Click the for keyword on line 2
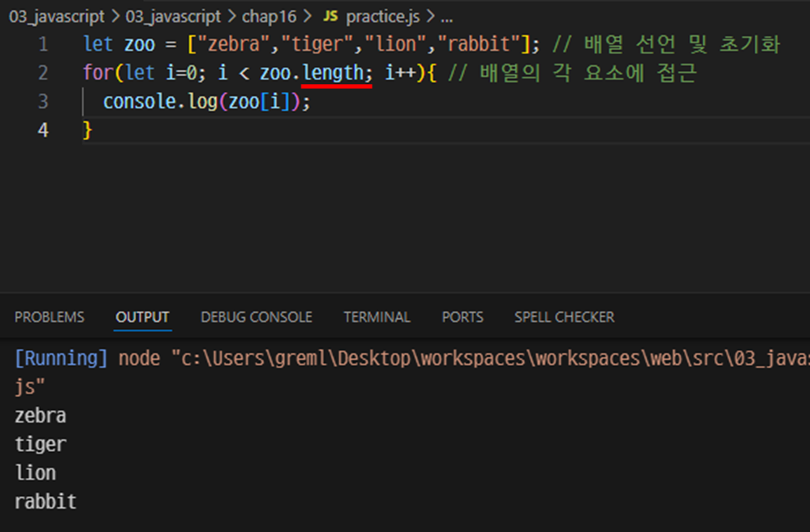The height and width of the screenshot is (532, 810). [x=99, y=73]
